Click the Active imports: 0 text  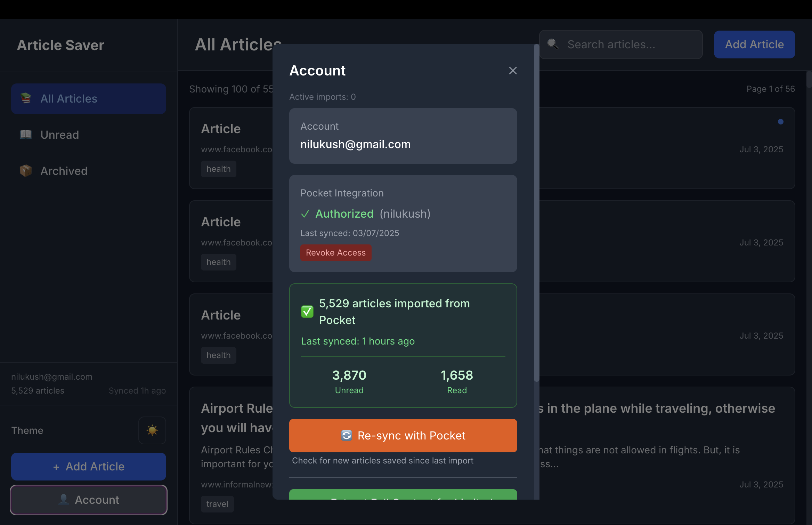[x=323, y=97]
